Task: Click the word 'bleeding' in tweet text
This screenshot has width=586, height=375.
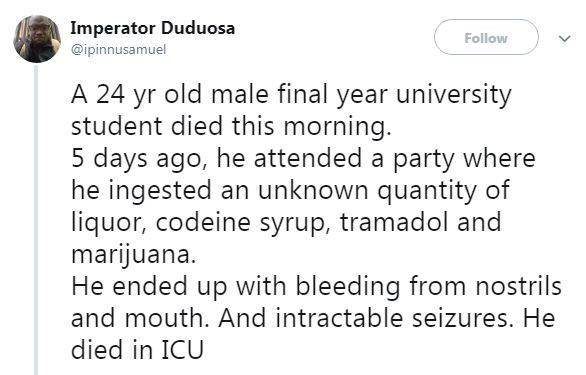Action: click(348, 287)
